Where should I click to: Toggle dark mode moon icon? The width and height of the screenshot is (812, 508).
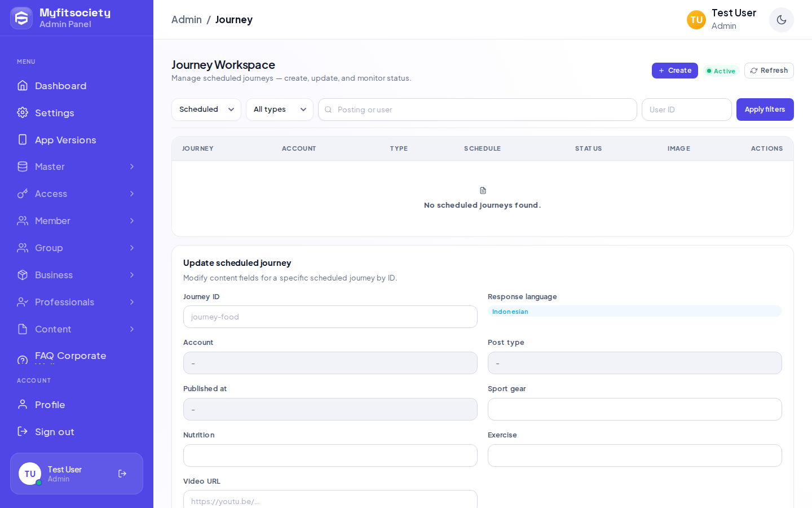tap(782, 20)
